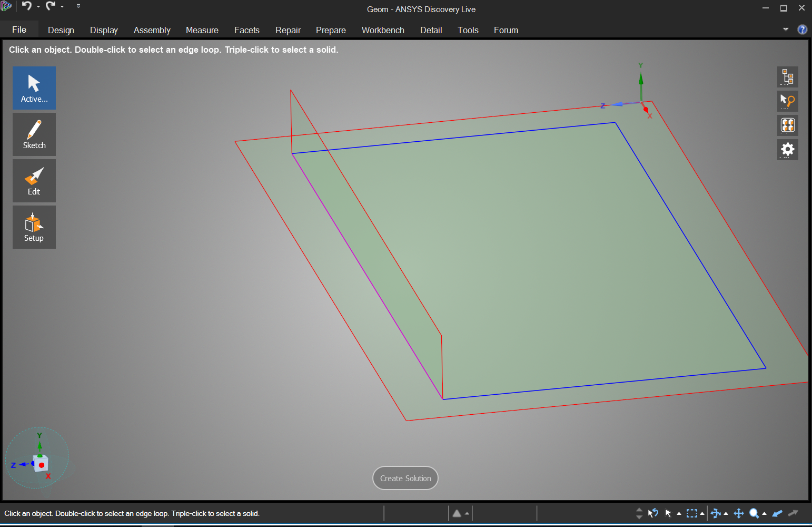Open the four-cube views panel icon

click(787, 125)
